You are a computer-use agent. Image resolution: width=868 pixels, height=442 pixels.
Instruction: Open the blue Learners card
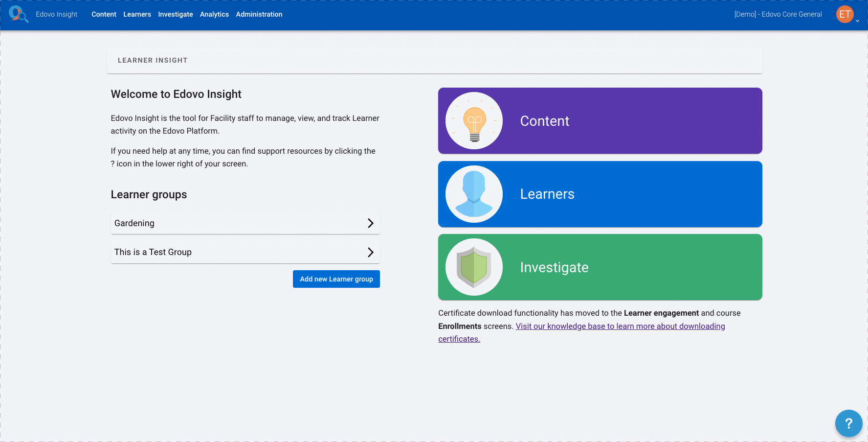tap(600, 194)
